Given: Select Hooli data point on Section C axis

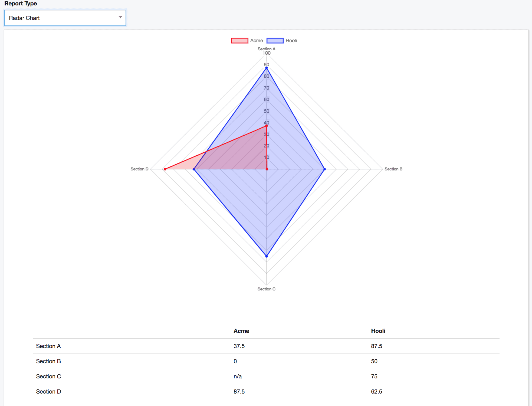Looking at the screenshot, I should 267,256.
